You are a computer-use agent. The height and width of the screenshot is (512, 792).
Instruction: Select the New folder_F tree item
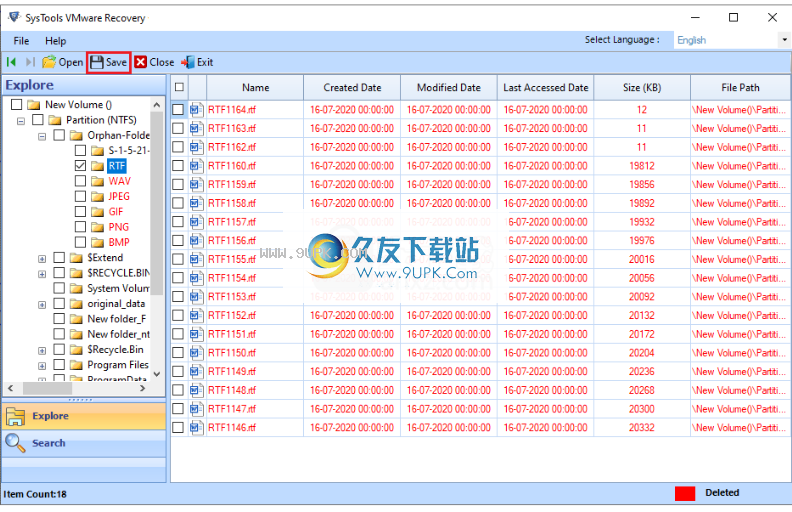(117, 319)
